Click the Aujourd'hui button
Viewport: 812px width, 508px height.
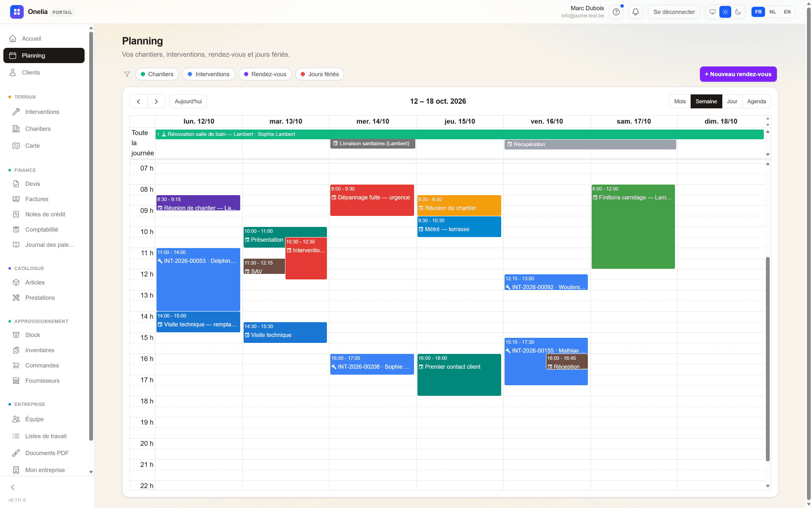click(x=188, y=102)
